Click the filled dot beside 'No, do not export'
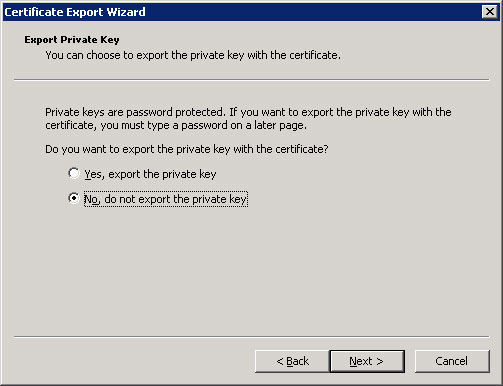Viewport: 503px width, 386px height. (74, 198)
